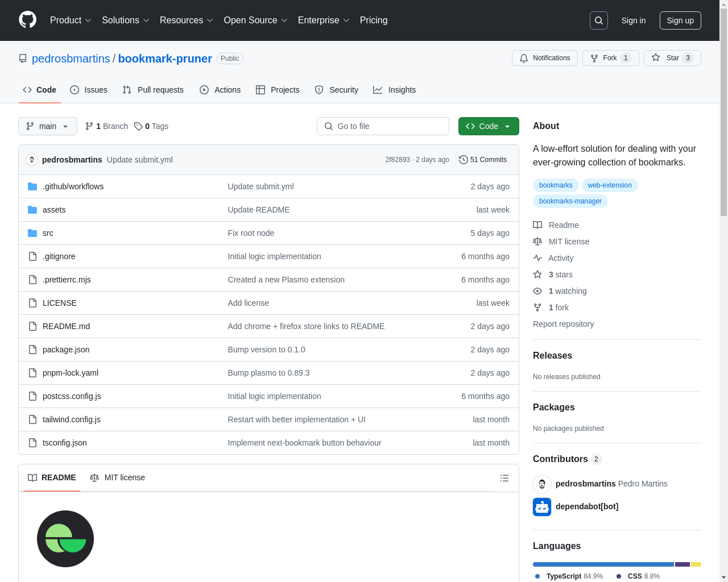This screenshot has width=728, height=582.
Task: Click the eye icon beside 1 watching
Action: click(x=537, y=291)
